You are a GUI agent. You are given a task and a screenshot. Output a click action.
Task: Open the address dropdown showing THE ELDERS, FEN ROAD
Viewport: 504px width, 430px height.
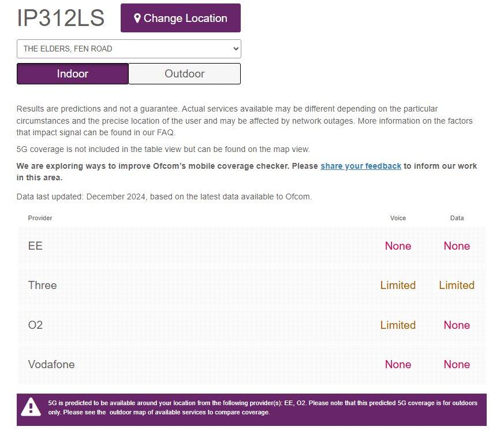[129, 49]
